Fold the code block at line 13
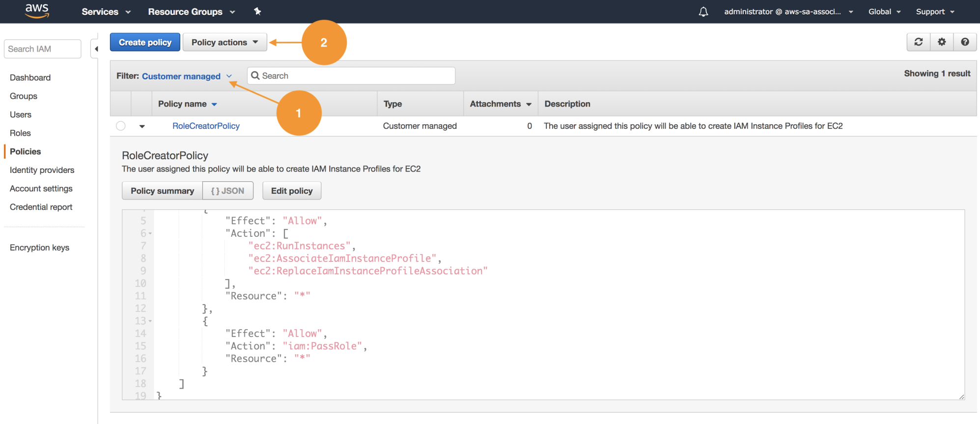980x424 pixels. point(150,321)
